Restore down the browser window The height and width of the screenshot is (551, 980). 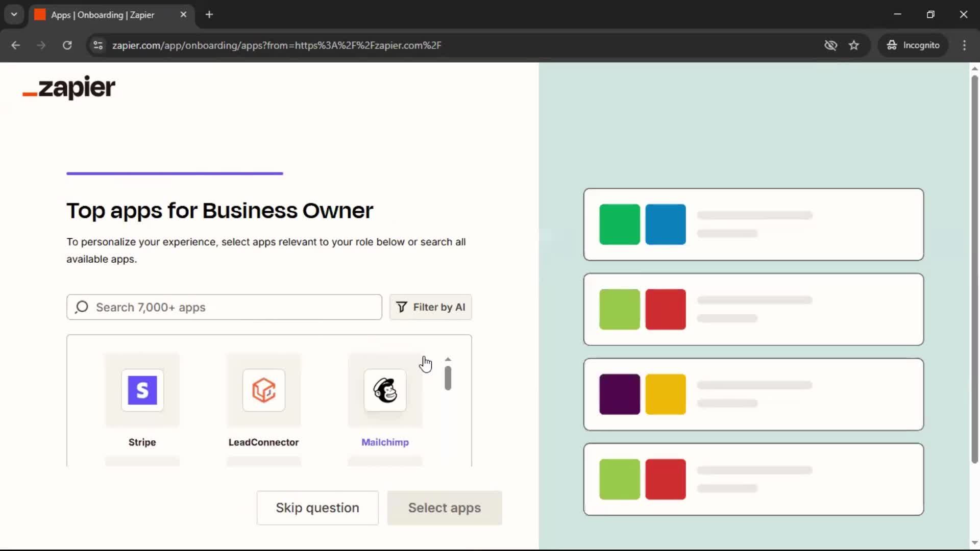930,15
